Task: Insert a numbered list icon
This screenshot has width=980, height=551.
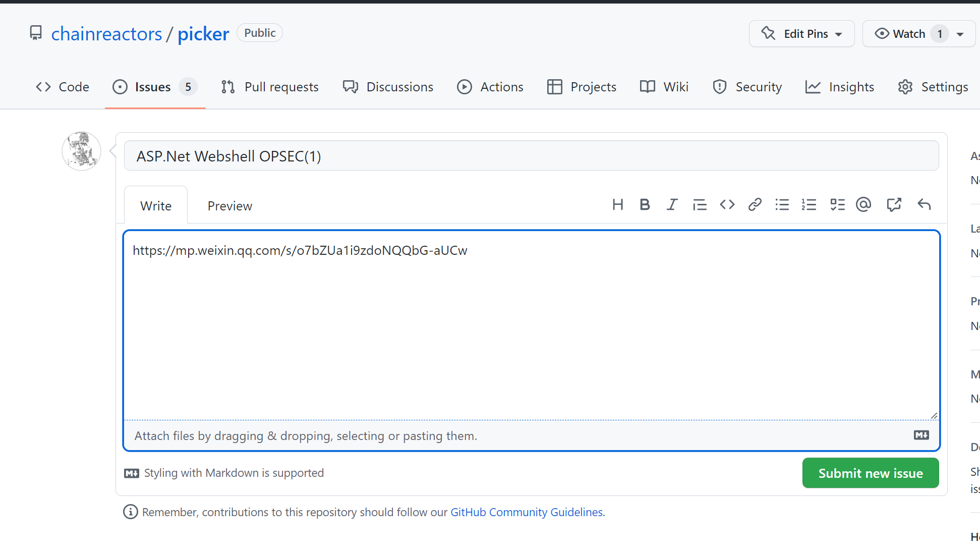Action: (809, 205)
